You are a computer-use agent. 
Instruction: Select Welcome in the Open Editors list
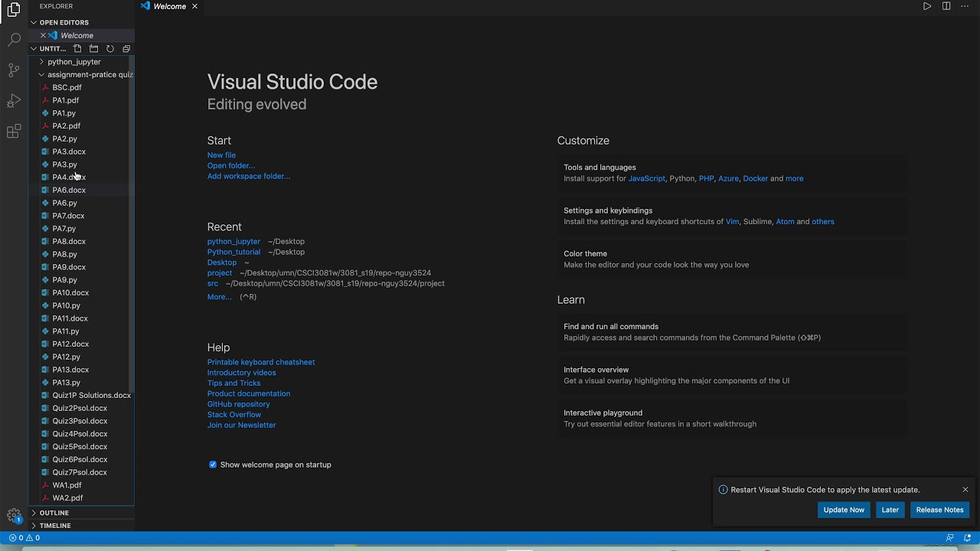pyautogui.click(x=81, y=35)
